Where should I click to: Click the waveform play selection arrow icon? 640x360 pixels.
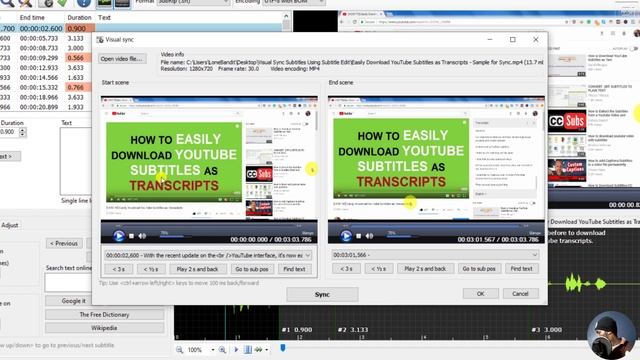pyautogui.click(x=236, y=350)
